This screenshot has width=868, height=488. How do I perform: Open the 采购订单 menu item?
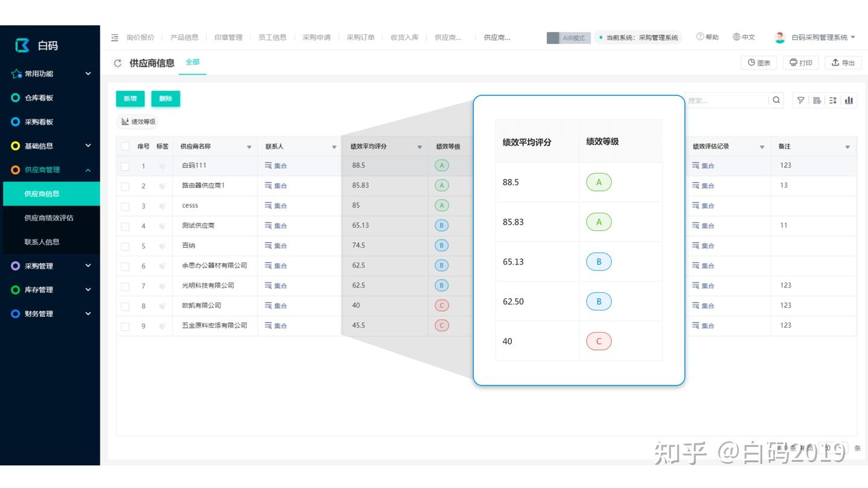(x=362, y=37)
